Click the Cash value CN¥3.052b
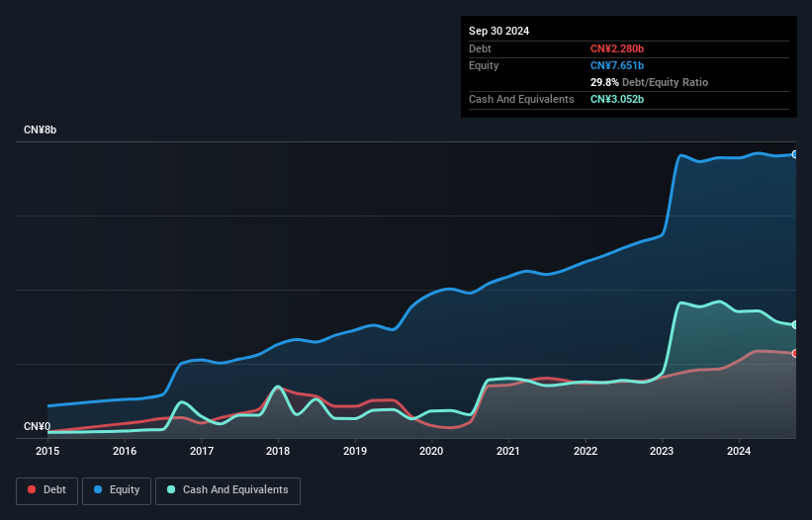 [x=617, y=99]
